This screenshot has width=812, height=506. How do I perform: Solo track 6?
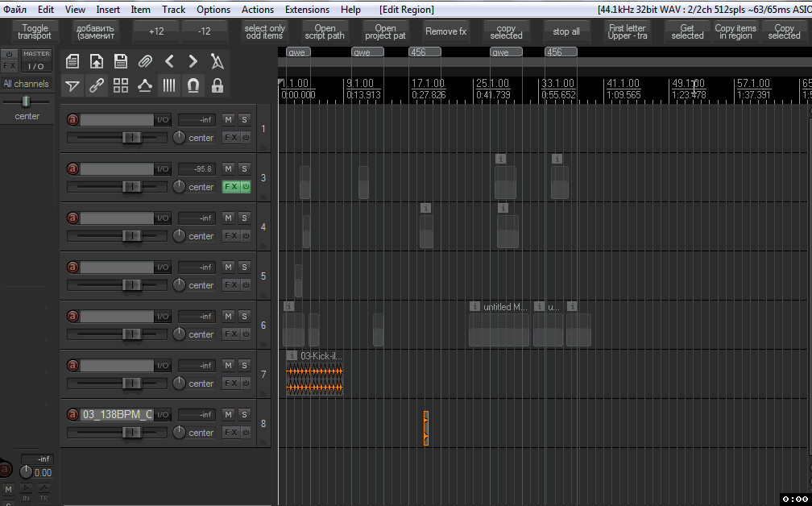[x=244, y=317]
